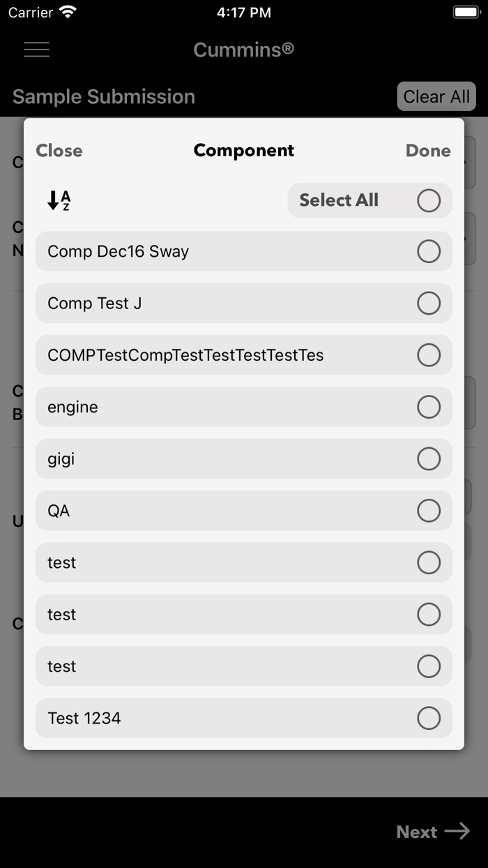
Task: Tap the Component modal title
Action: [x=243, y=150]
